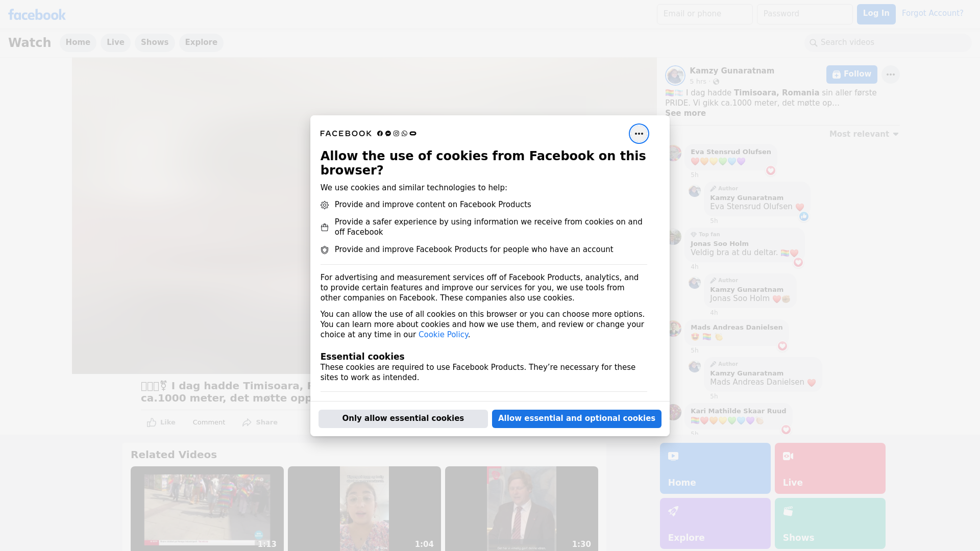Click the Instagram brand icon in dialog header
The width and height of the screenshot is (980, 551).
click(396, 134)
